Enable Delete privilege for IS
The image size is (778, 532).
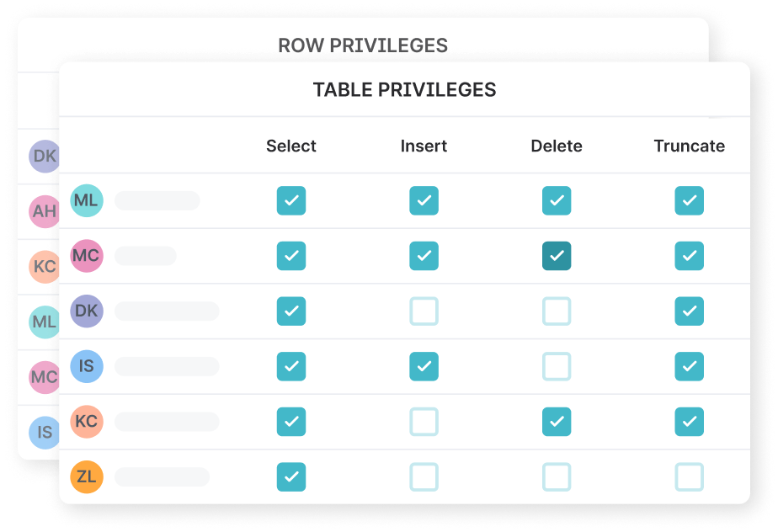tap(557, 366)
